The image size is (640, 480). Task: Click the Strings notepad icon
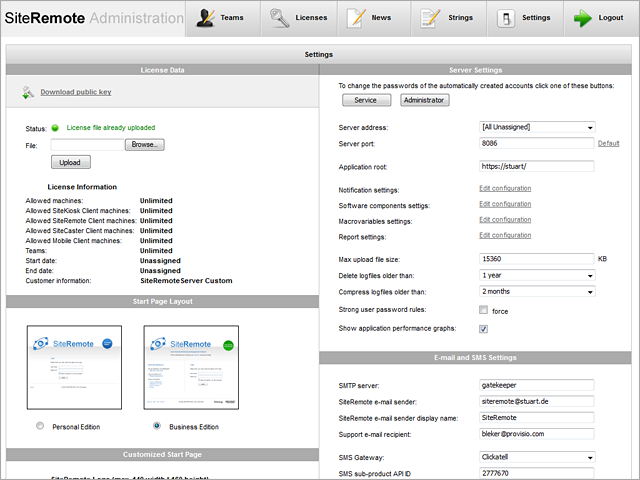coord(431,18)
